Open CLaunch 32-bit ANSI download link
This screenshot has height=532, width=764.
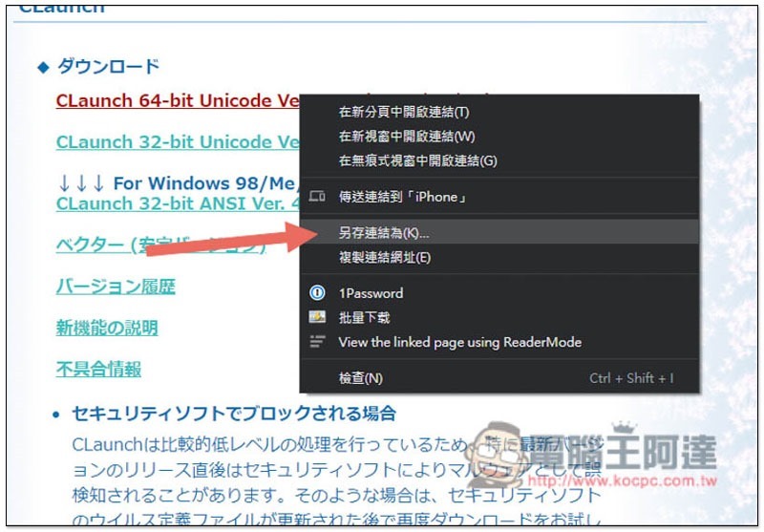178,203
